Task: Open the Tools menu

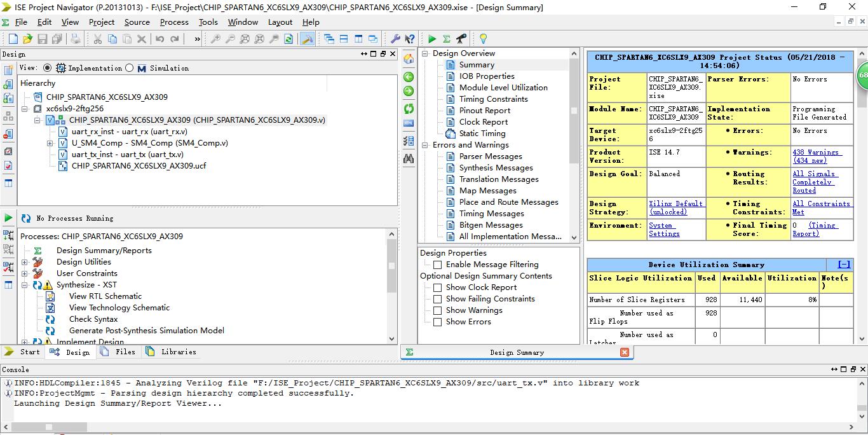Action: [208, 22]
